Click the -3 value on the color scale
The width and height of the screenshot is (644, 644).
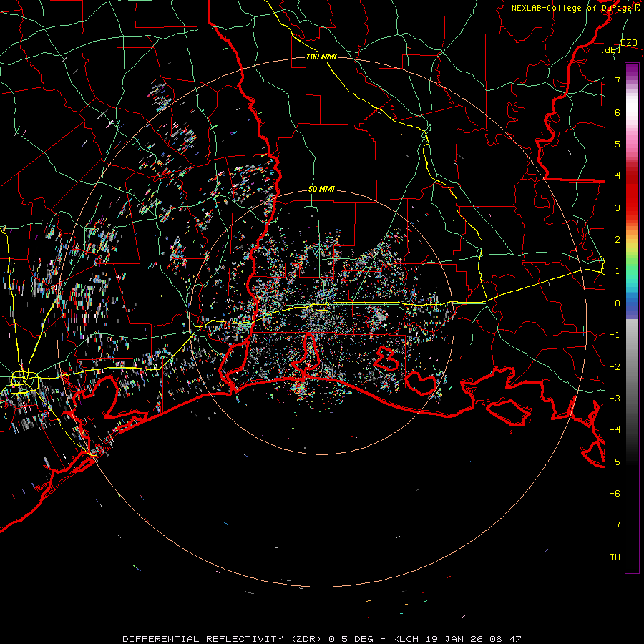tap(615, 399)
